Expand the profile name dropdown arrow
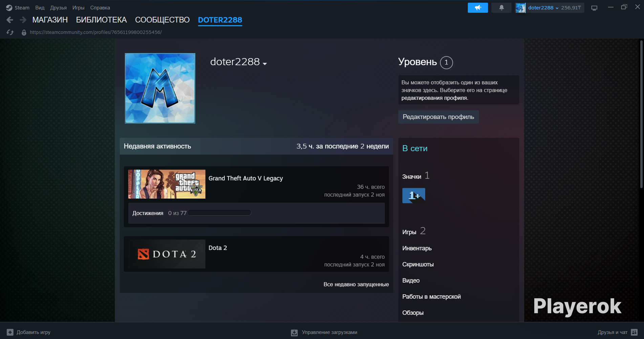 pos(265,64)
